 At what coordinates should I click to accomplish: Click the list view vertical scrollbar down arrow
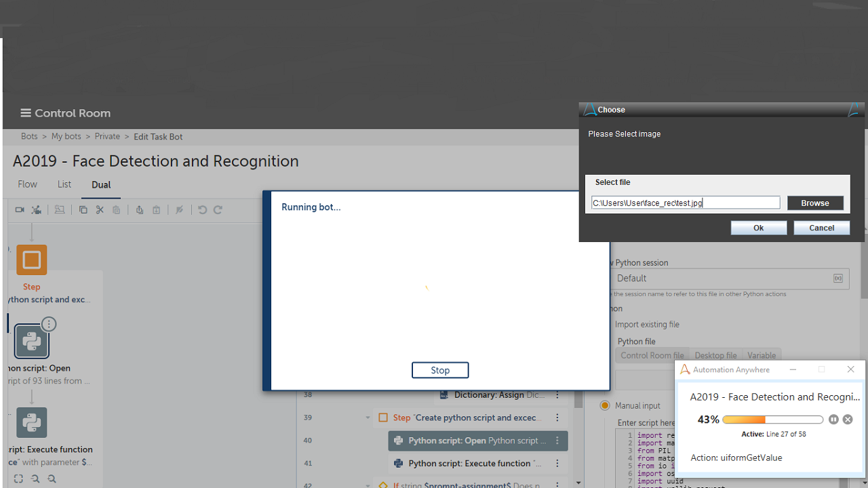pos(578,483)
